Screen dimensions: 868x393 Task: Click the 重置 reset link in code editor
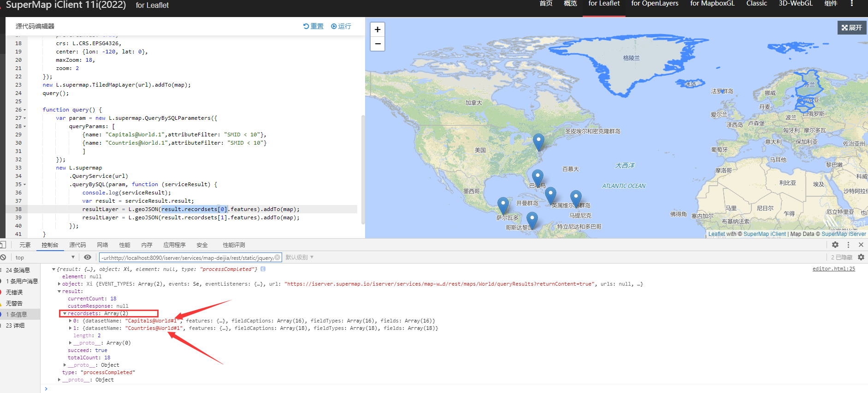pyautogui.click(x=313, y=26)
